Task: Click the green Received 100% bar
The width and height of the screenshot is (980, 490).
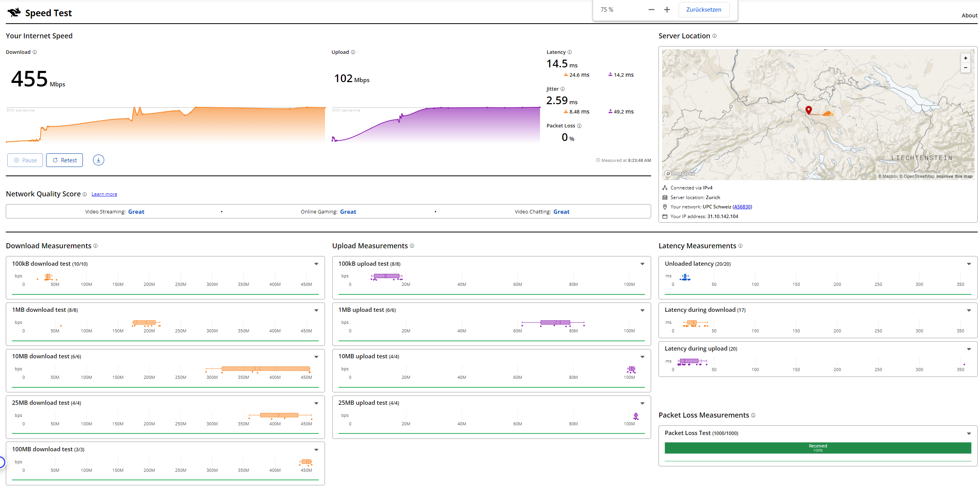Action: tap(818, 448)
